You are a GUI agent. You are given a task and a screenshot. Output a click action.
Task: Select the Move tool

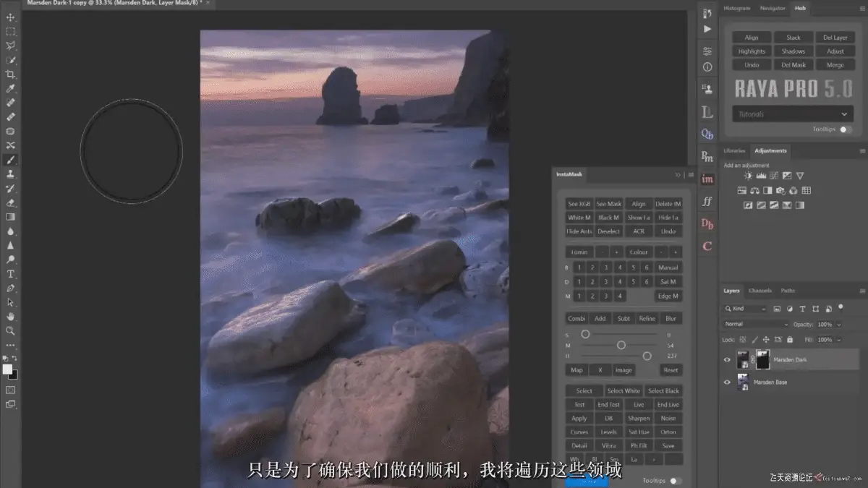[x=11, y=17]
